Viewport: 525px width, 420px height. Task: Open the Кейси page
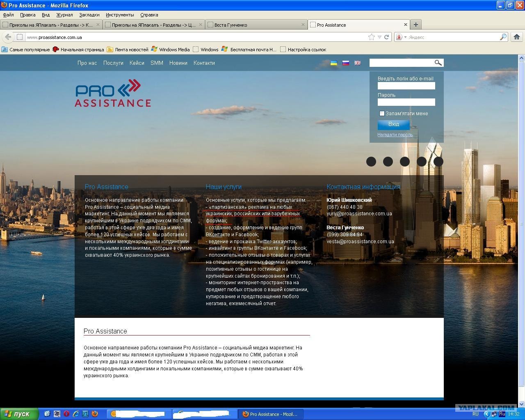137,63
